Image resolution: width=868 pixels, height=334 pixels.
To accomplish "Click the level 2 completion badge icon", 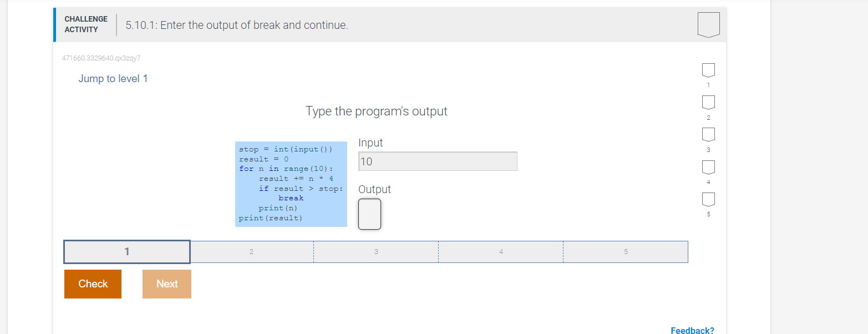I will point(708,103).
